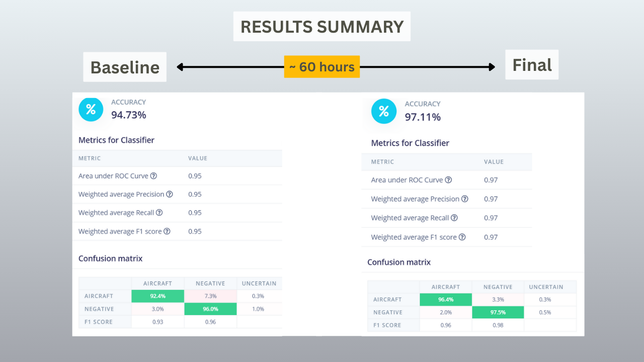Click the Baseline Confusion matrix heading
This screenshot has height=362, width=644.
tap(110, 258)
